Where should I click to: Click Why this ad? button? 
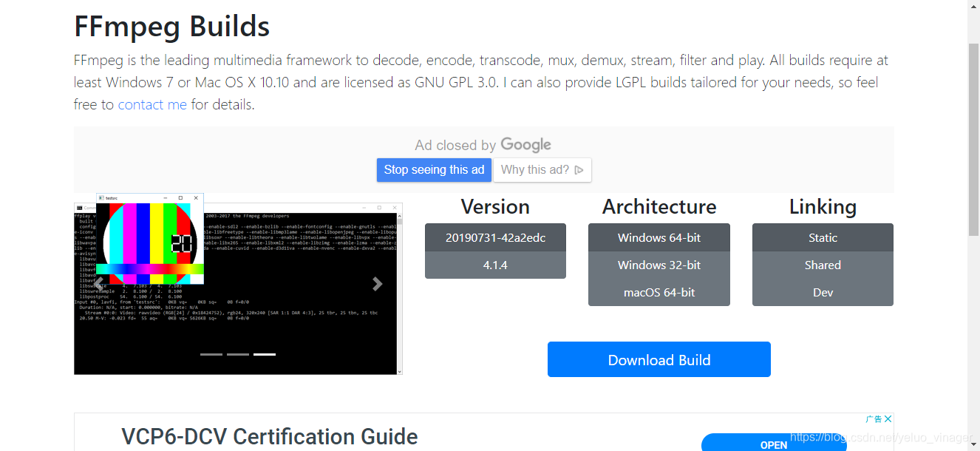tap(542, 169)
